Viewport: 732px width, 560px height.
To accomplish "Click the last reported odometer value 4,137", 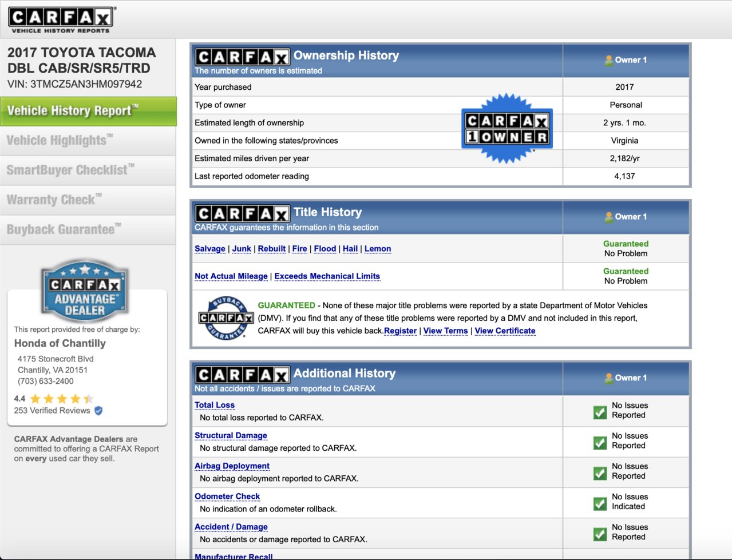I will pos(624,176).
